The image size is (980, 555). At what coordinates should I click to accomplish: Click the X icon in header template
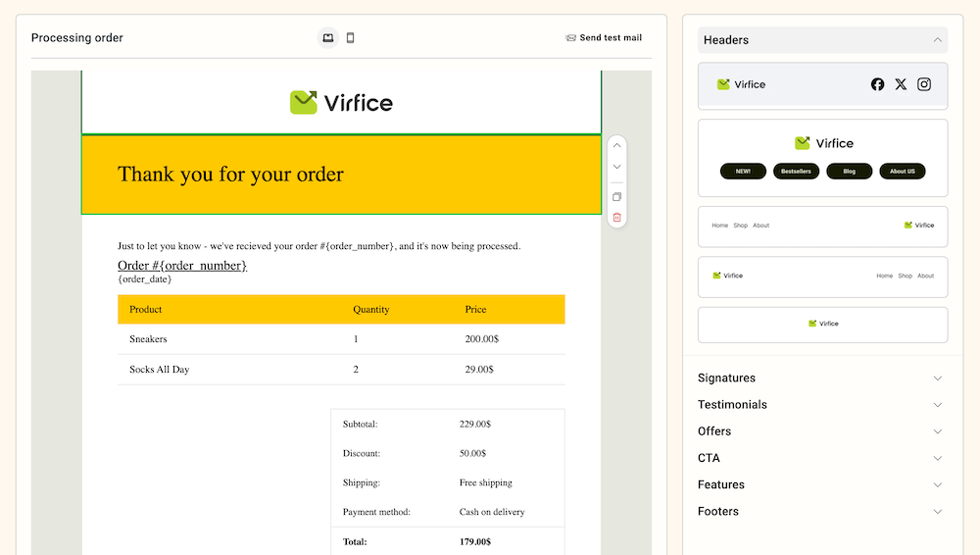pyautogui.click(x=901, y=84)
